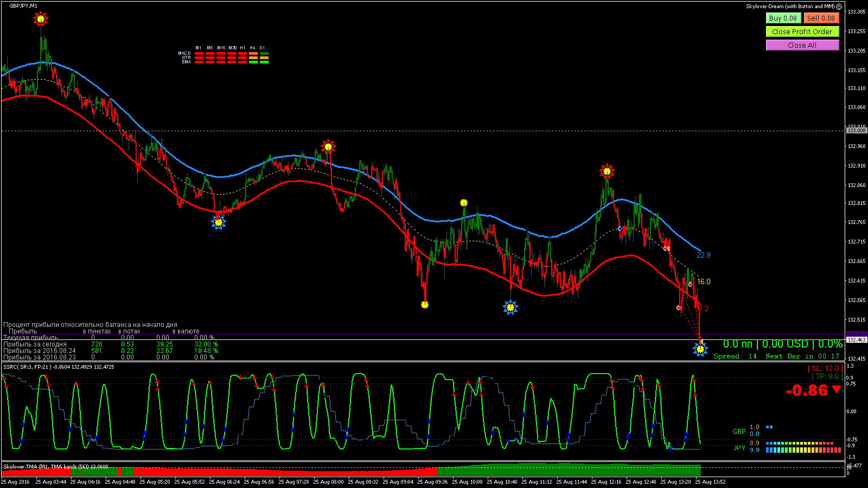The width and height of the screenshot is (868, 488).
Task: Click the red-ringed star near 08:00 peak
Action: (x=328, y=146)
